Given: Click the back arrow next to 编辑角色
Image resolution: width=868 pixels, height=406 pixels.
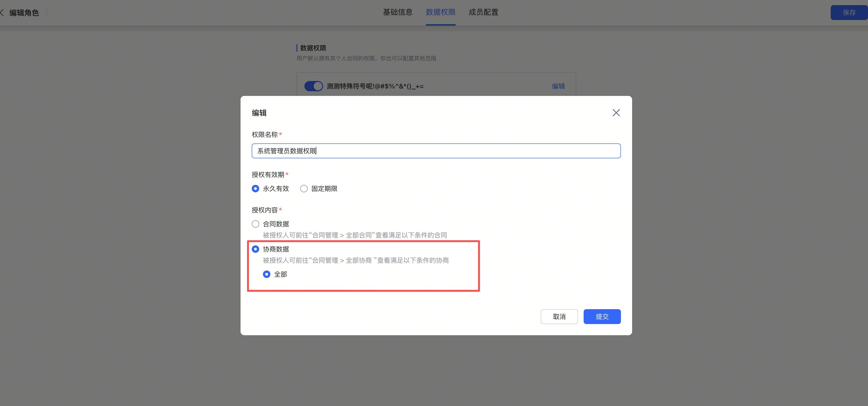Looking at the screenshot, I should tap(3, 13).
